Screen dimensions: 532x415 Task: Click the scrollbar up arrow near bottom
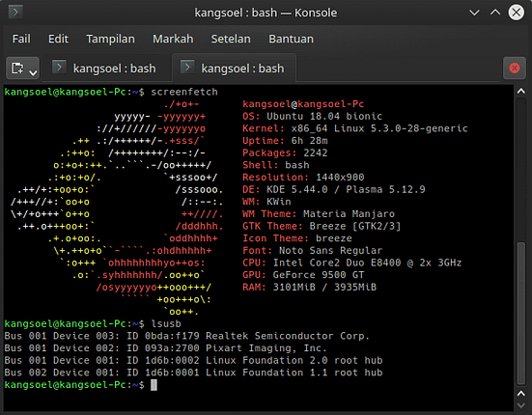[521, 394]
